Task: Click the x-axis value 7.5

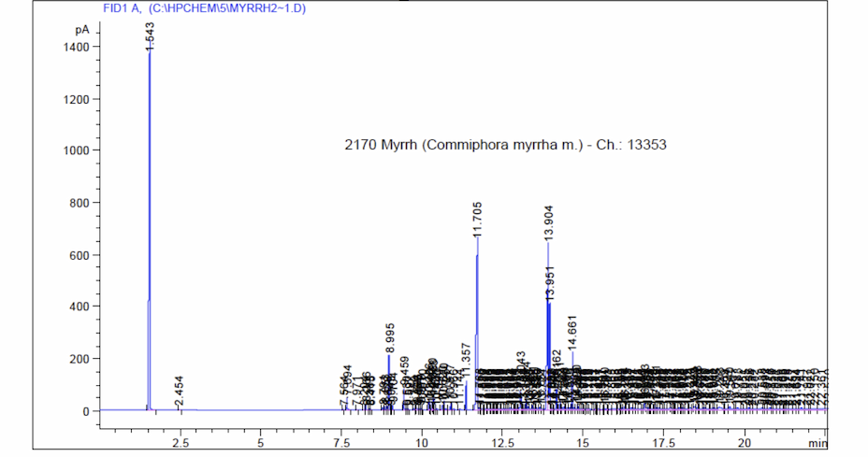Action: tap(341, 443)
